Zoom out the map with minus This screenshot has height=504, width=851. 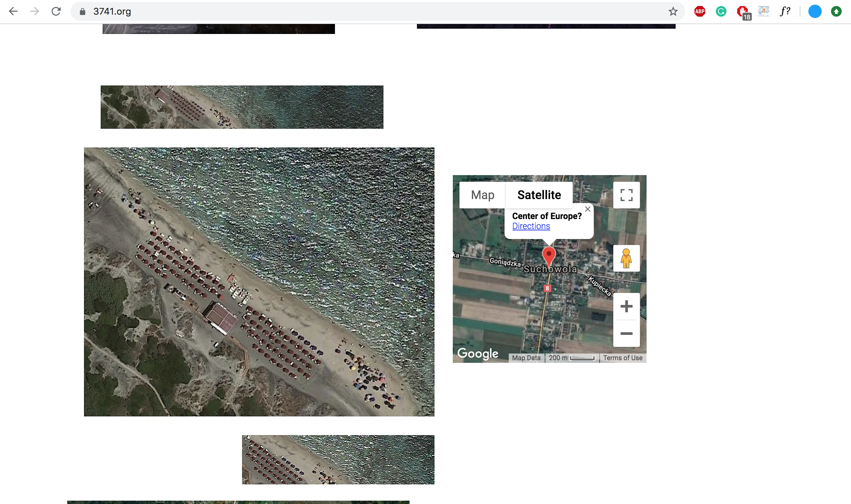click(626, 334)
